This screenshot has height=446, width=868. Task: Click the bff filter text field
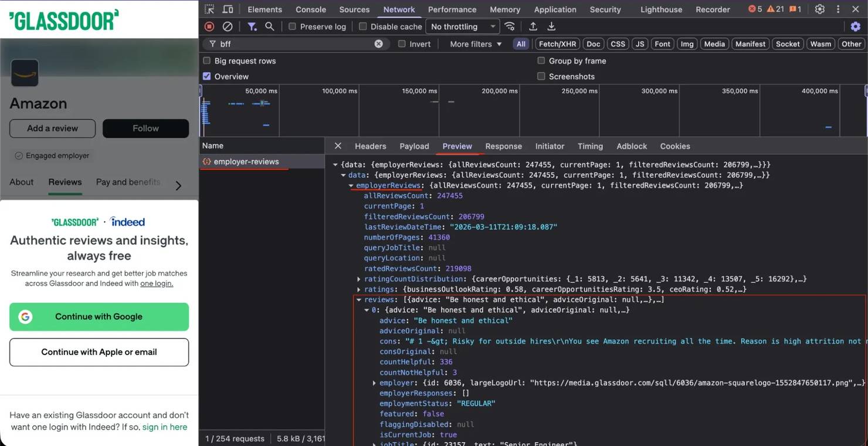click(x=295, y=44)
